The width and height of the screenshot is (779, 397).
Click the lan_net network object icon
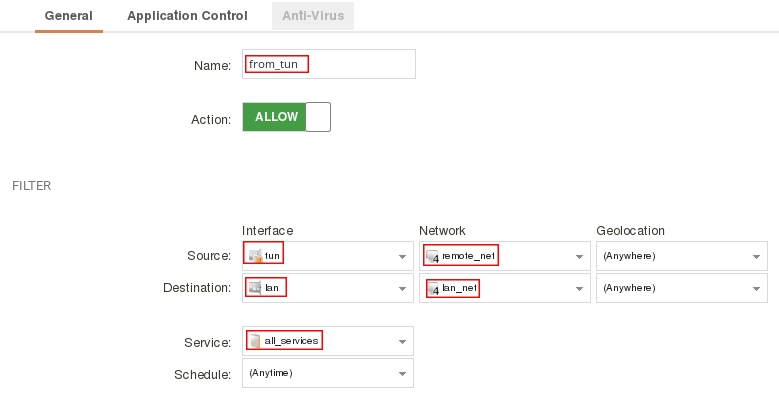pos(433,288)
